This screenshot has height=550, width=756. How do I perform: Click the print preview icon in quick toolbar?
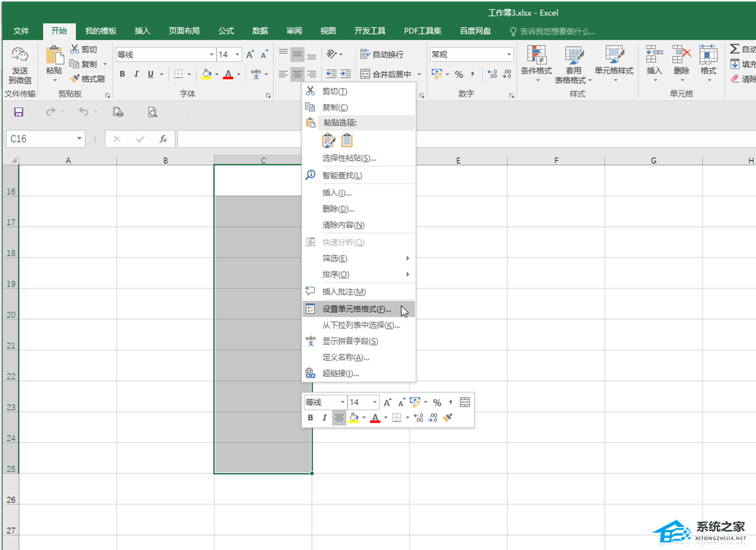(x=152, y=112)
